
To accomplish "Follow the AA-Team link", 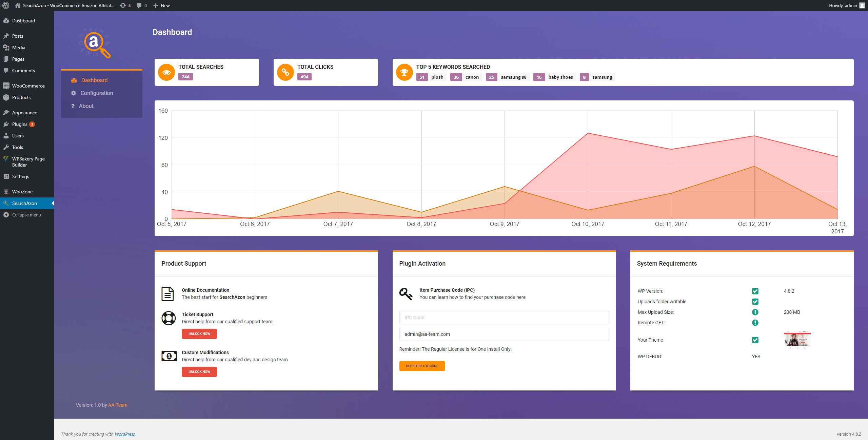I will pos(118,405).
